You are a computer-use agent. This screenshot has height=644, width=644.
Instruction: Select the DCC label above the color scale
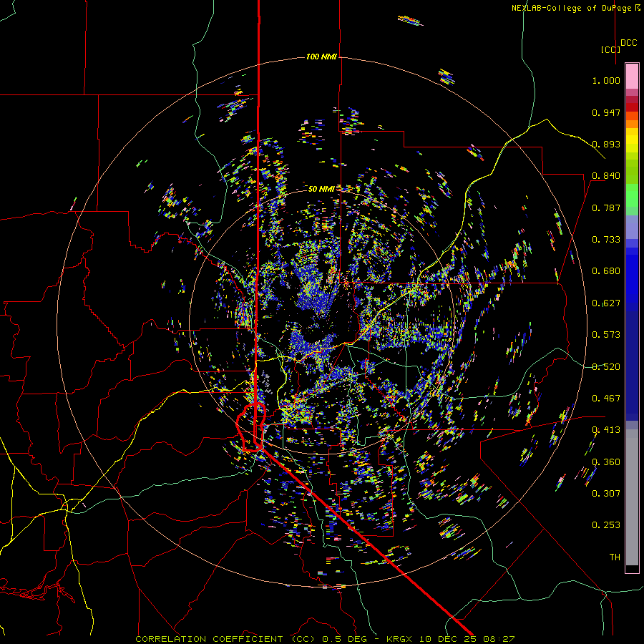pyautogui.click(x=629, y=43)
